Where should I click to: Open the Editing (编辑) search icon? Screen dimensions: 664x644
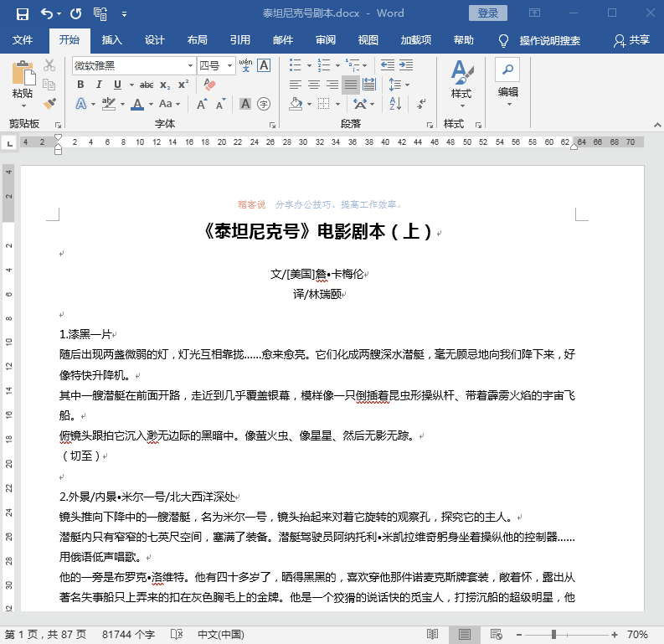[x=507, y=70]
